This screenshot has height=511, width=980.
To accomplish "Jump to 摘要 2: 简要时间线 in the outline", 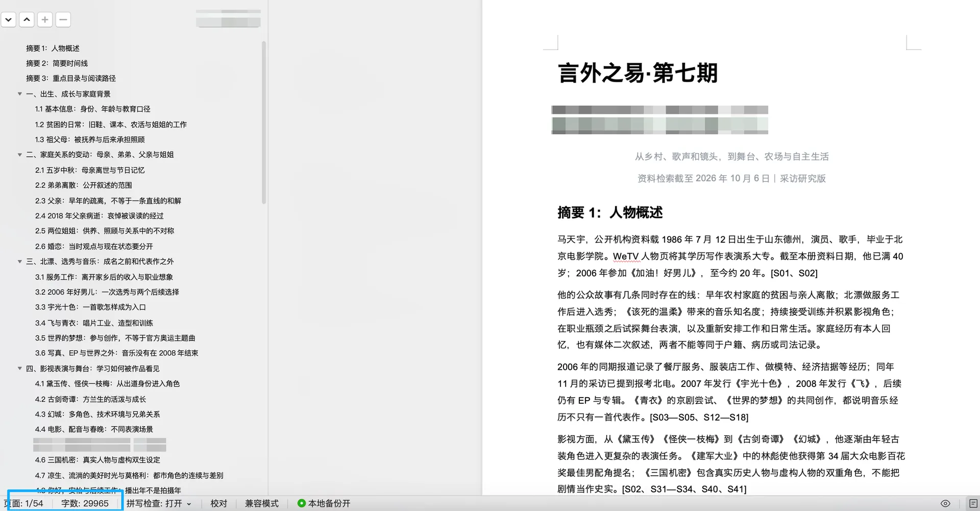I will [x=57, y=63].
